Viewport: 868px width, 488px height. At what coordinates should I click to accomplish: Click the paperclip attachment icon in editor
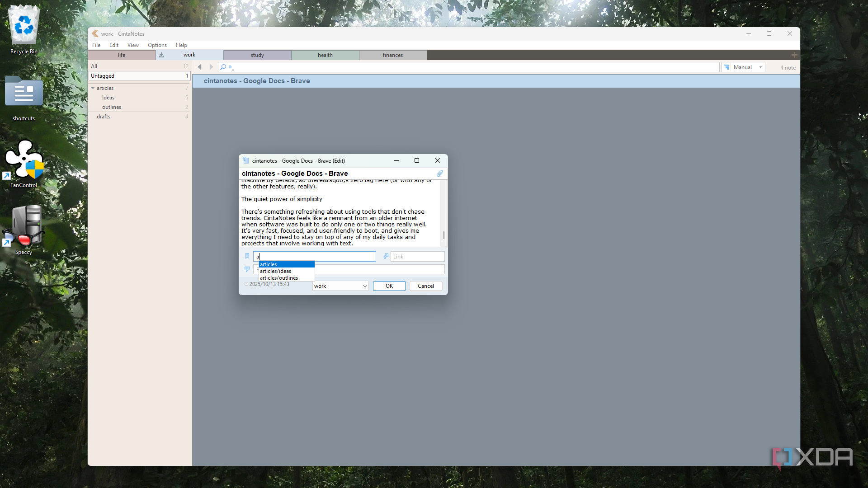(440, 174)
